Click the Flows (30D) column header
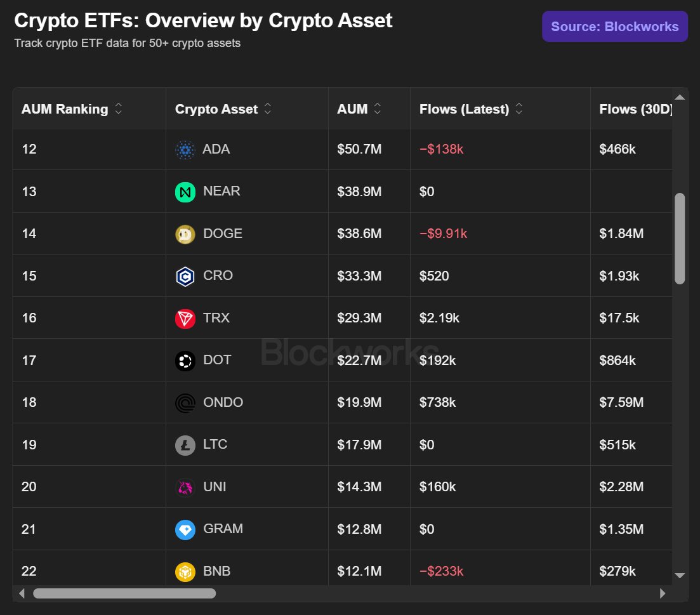700x615 pixels. (x=635, y=109)
